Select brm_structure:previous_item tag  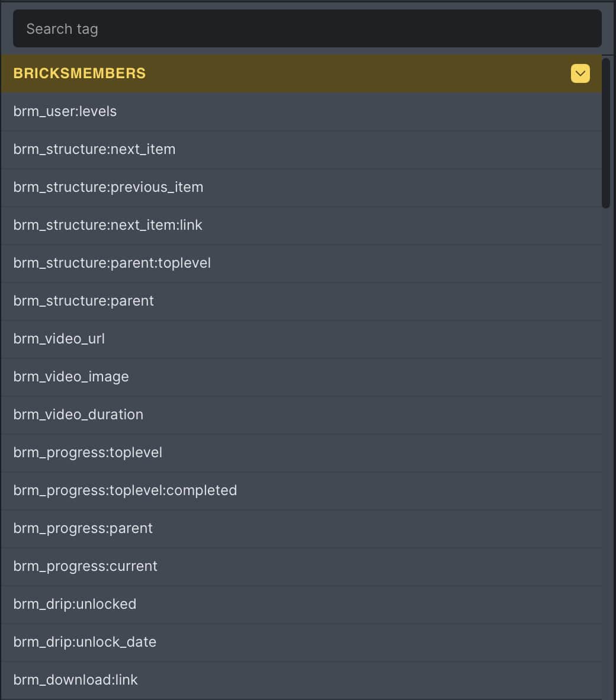108,187
